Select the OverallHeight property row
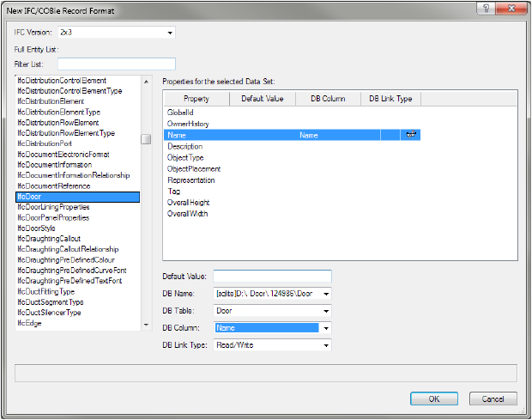 188,203
